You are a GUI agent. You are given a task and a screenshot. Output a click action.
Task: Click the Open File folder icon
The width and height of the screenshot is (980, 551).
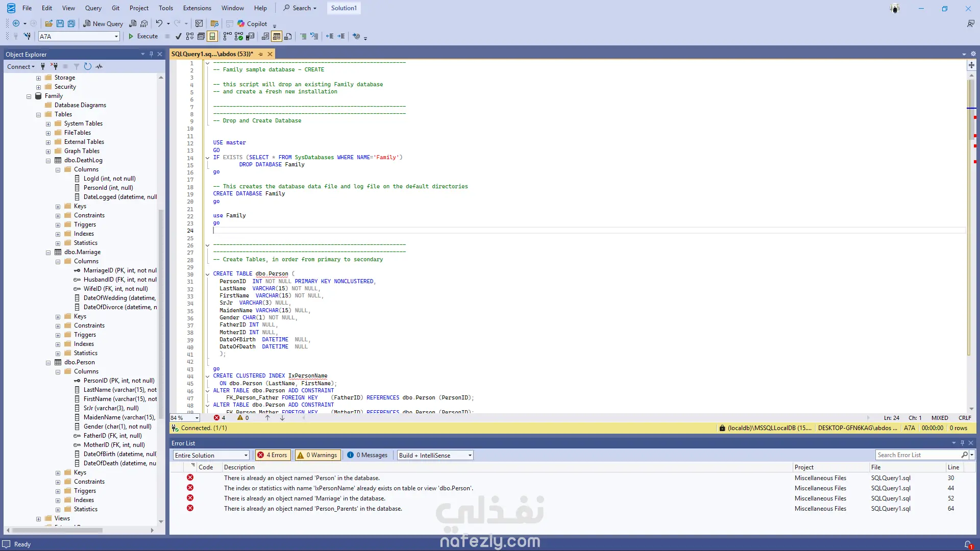coord(48,23)
